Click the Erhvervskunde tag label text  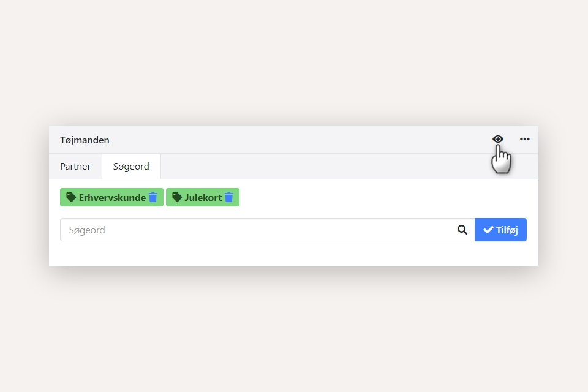(112, 197)
